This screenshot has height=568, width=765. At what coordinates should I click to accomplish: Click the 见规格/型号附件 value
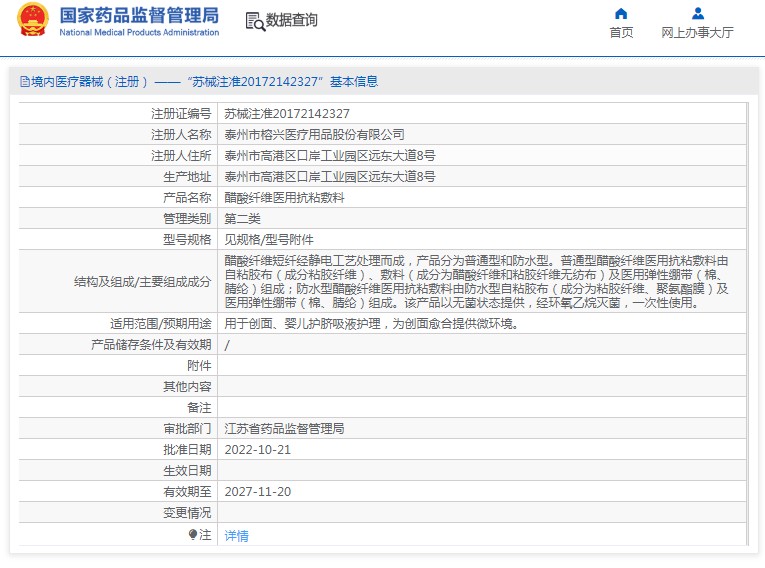tap(269, 240)
